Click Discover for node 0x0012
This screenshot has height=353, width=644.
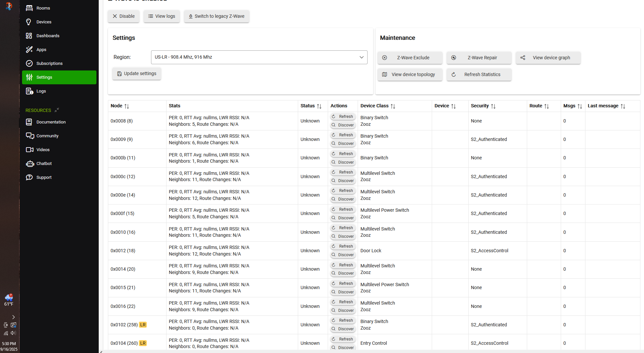click(343, 255)
